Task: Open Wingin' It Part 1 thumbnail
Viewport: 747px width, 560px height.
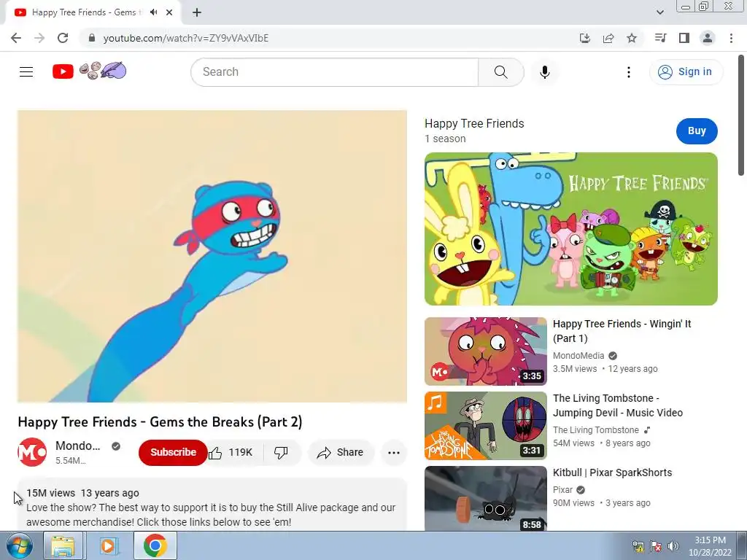Action: tap(485, 351)
